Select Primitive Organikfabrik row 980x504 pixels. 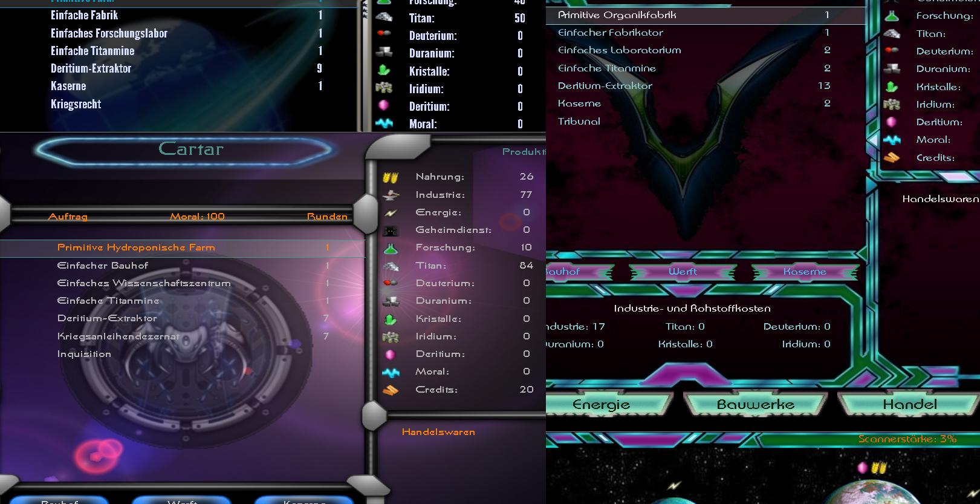(x=706, y=15)
